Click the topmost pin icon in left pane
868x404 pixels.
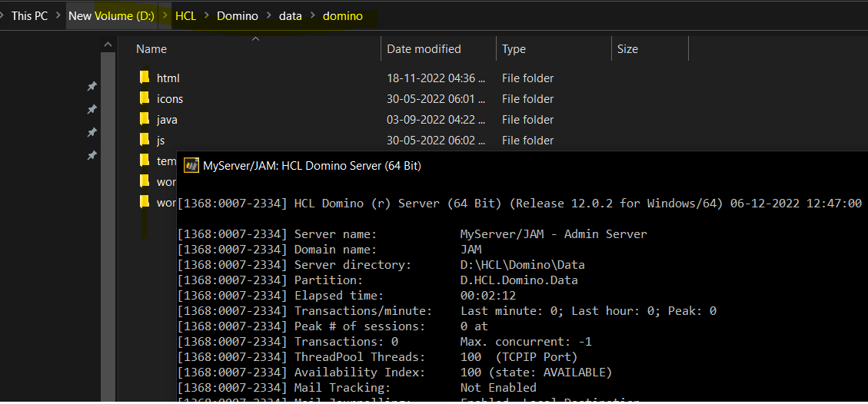coord(91,86)
